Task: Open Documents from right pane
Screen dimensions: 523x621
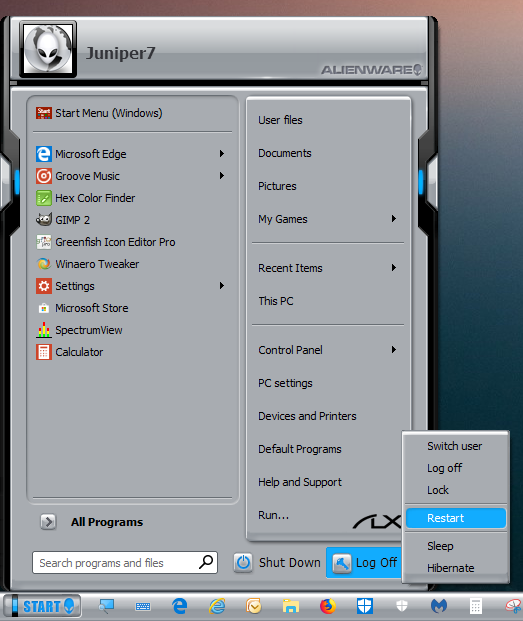Action: pos(285,153)
